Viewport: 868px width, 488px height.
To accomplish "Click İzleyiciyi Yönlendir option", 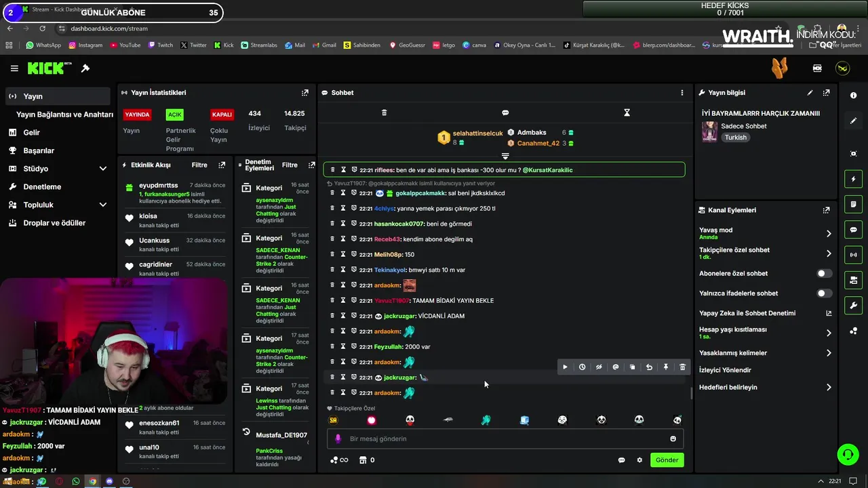I will coord(725,370).
